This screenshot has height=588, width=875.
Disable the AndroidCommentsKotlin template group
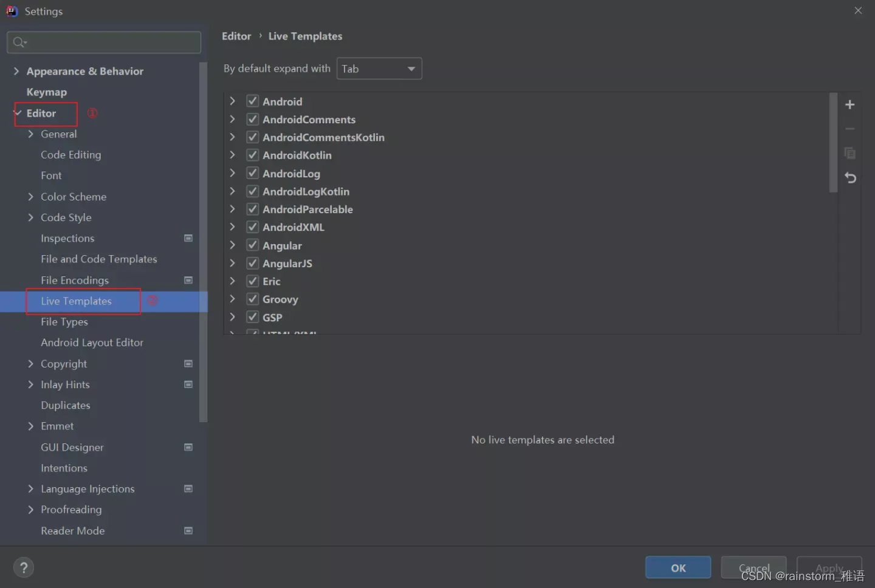(253, 137)
